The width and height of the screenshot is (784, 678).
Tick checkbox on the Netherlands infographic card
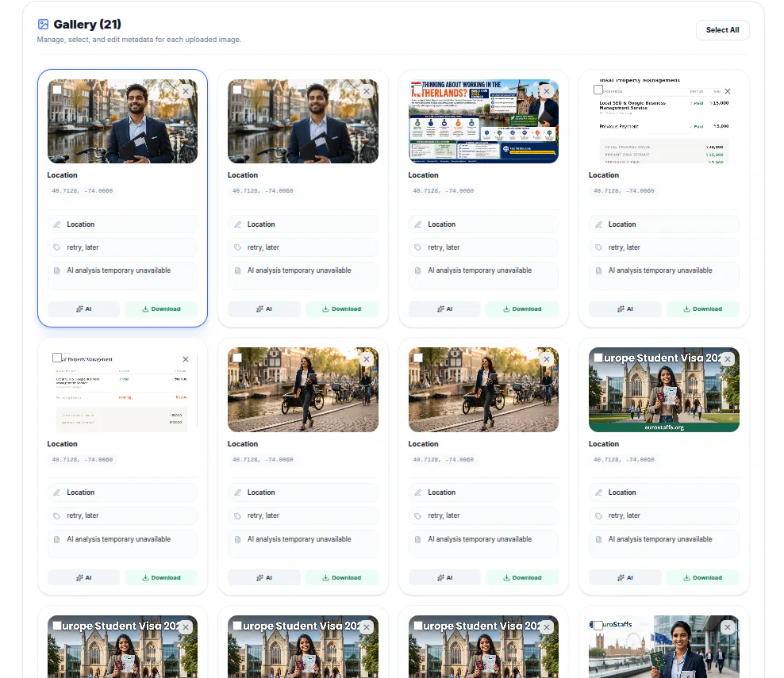tap(418, 90)
